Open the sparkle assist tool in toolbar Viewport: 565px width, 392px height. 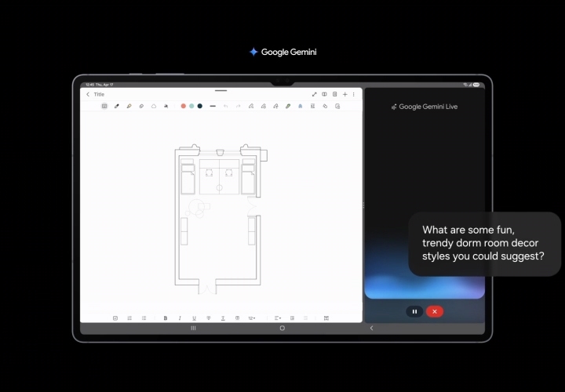tap(166, 106)
